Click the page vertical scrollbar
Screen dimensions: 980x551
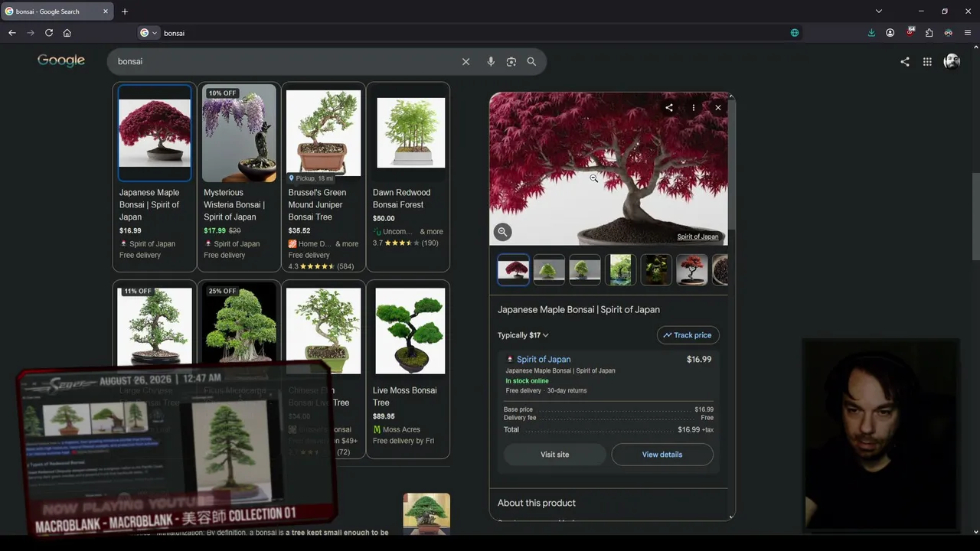pos(975,217)
